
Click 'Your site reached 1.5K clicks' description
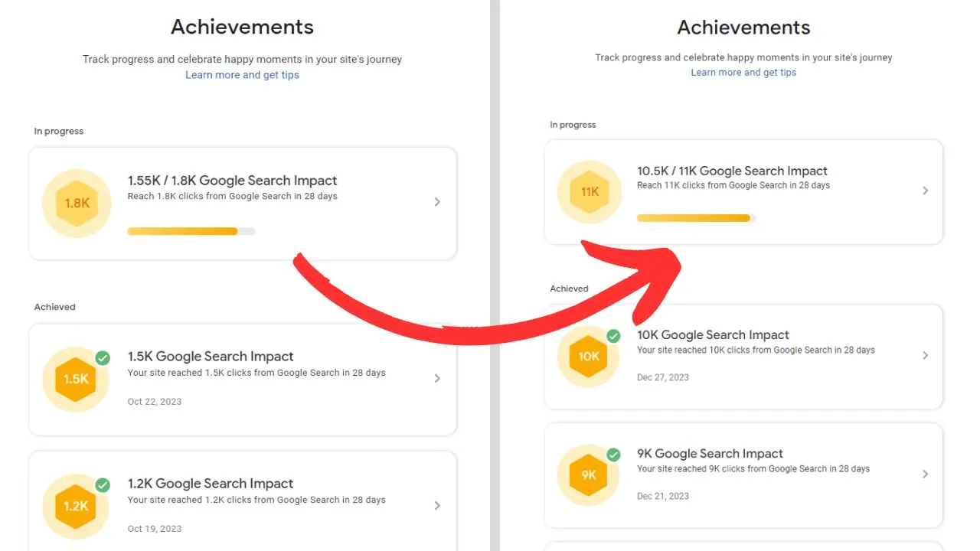click(x=256, y=373)
